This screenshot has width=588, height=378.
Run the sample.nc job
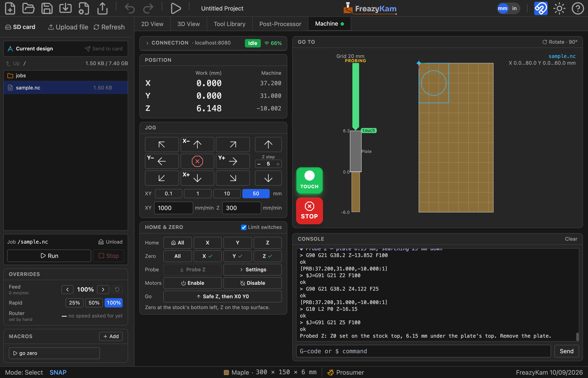tap(49, 256)
